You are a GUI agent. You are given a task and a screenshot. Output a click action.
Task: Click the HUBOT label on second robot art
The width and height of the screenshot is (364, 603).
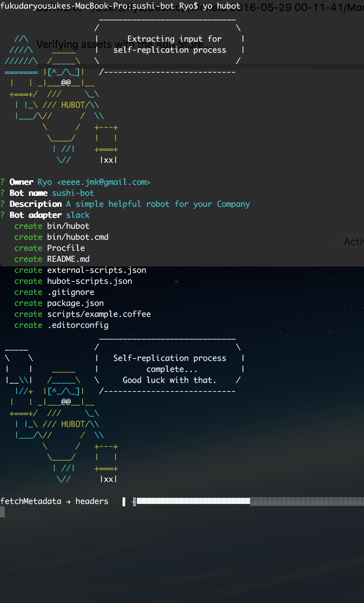point(73,424)
